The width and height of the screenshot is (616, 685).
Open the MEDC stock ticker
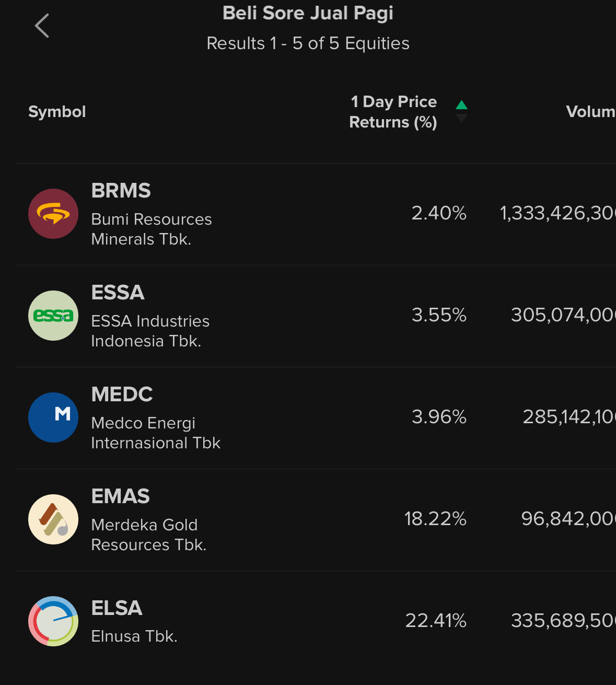122,394
